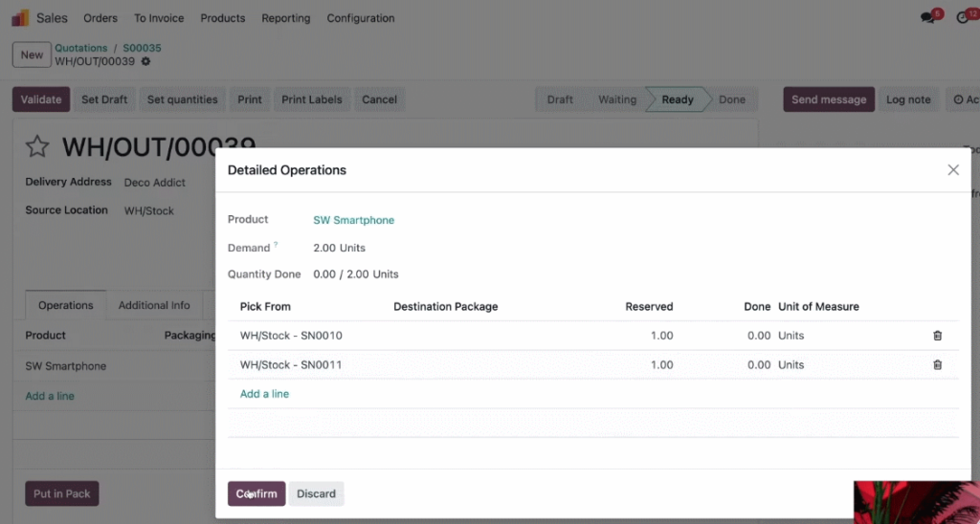Close the Detailed Operations dialog
980x524 pixels.
[952, 170]
